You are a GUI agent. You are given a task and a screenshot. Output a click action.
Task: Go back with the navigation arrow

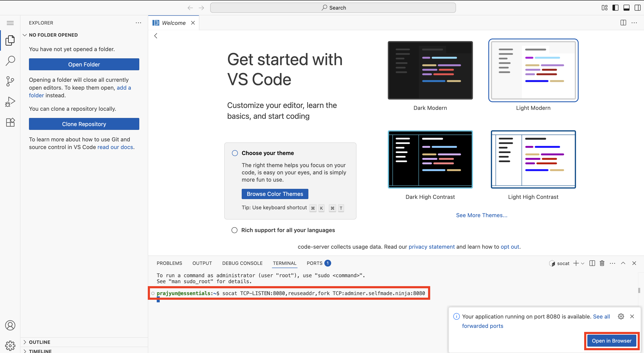click(190, 8)
